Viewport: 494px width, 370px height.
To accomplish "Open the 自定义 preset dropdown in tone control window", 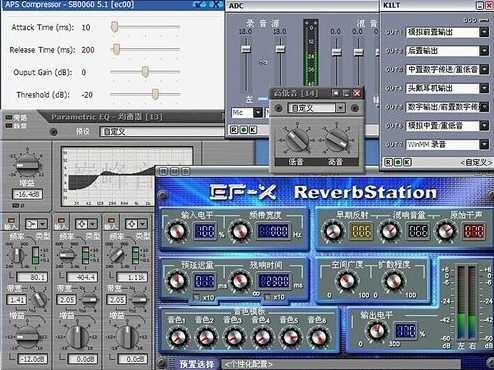I will 340,108.
